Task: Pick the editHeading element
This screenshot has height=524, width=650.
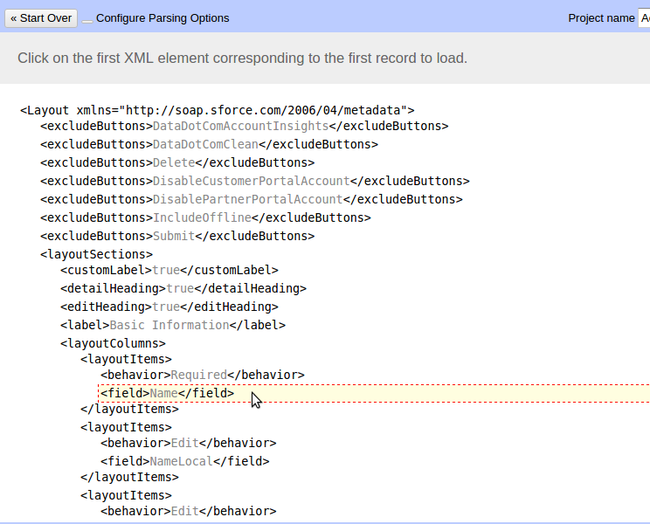Action: pos(169,306)
